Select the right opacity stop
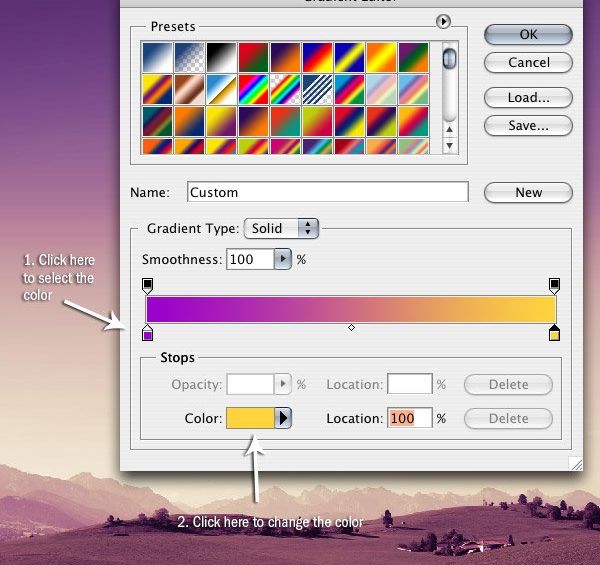This screenshot has width=600, height=565. coord(554,286)
